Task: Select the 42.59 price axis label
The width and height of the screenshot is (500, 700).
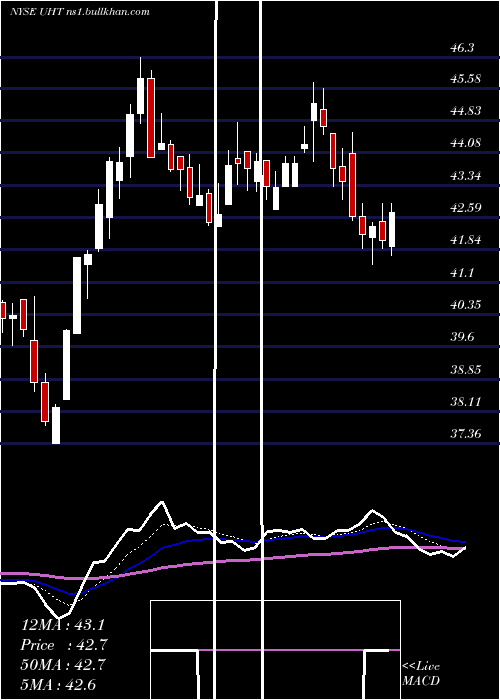Action: [x=466, y=208]
